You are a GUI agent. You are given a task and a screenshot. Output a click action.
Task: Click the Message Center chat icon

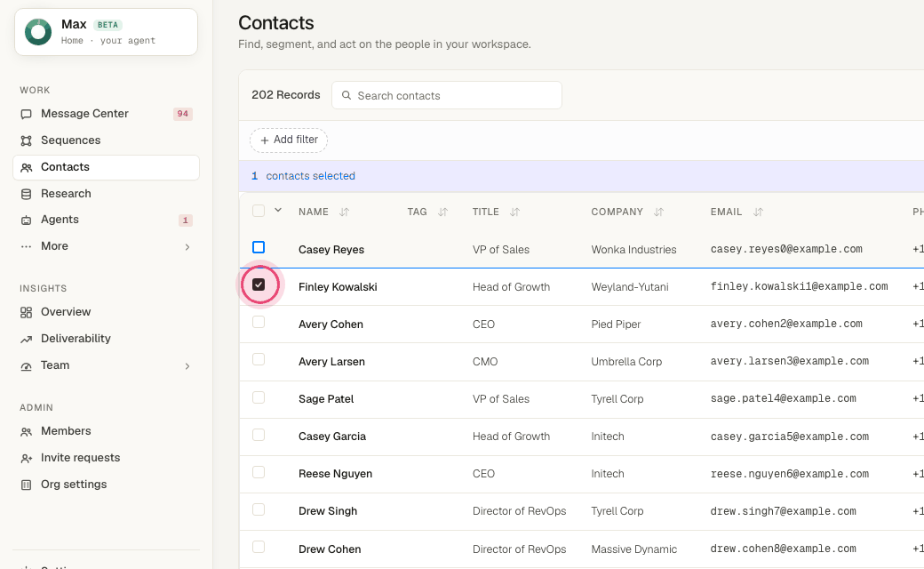pos(26,114)
